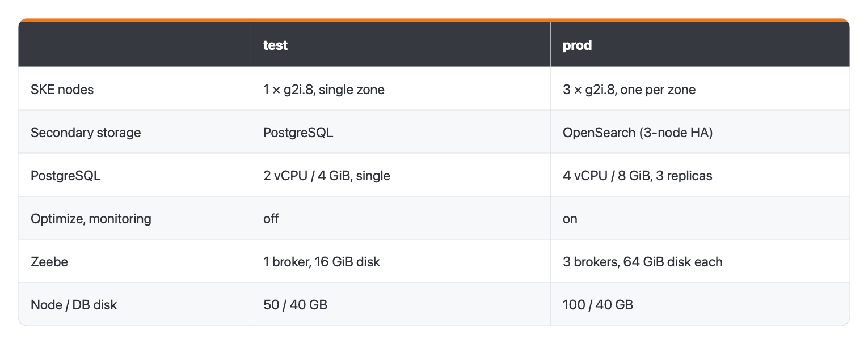This screenshot has width=868, height=344.
Task: Click the '1 broker, 16 GiB disk' cell
Action: point(322,261)
